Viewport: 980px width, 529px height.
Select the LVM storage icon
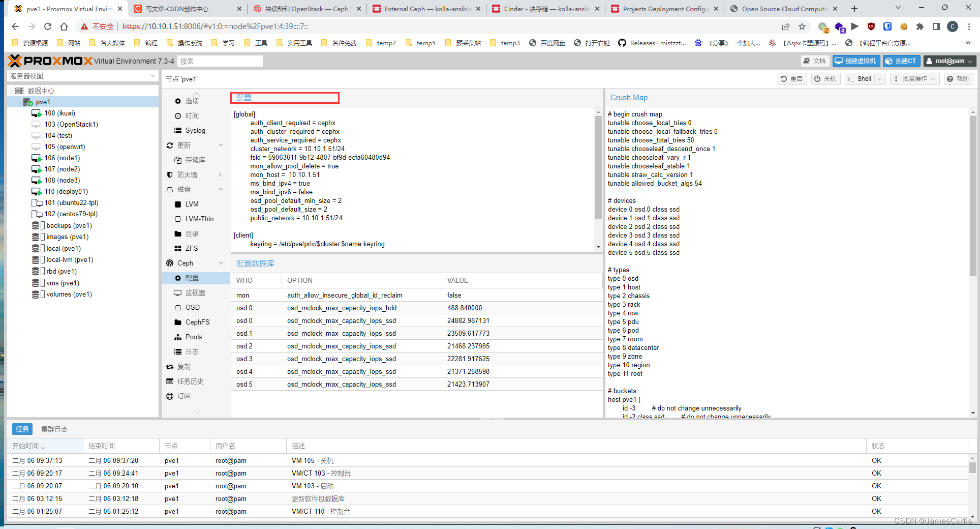point(178,204)
